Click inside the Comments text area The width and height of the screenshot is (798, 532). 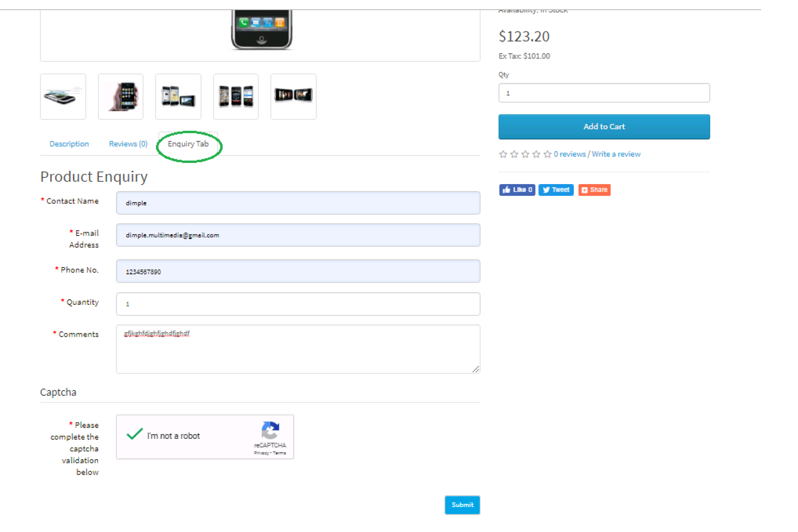click(298, 348)
